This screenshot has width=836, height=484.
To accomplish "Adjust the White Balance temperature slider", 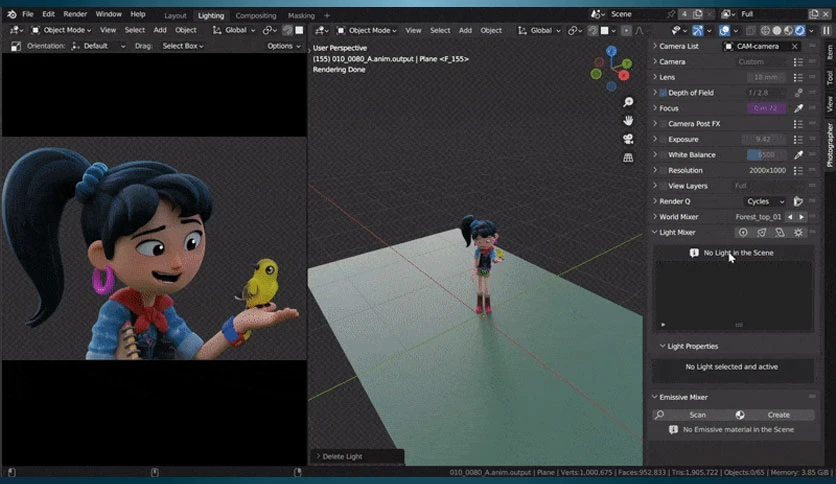I will point(766,155).
